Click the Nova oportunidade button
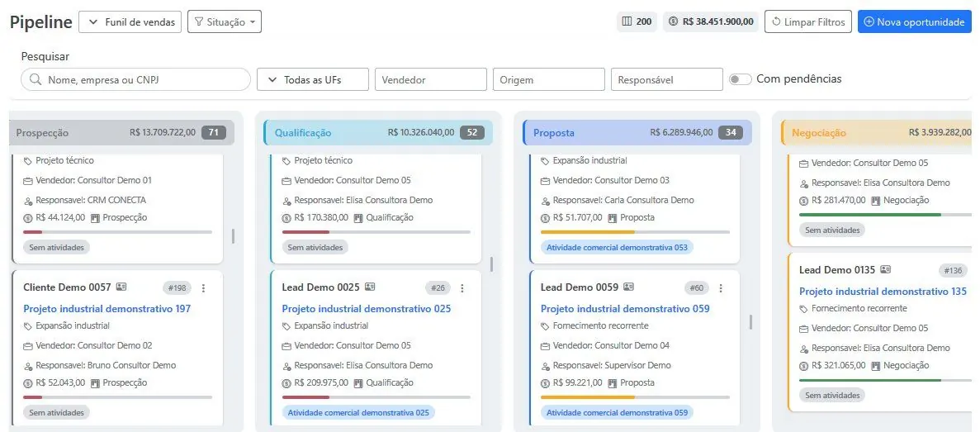The height and width of the screenshot is (432, 980). point(915,21)
